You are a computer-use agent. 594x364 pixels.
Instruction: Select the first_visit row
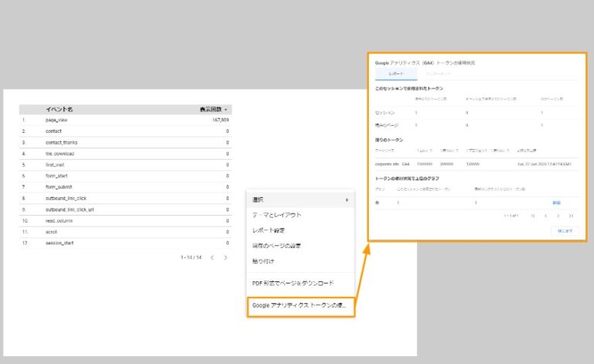pyautogui.click(x=125, y=165)
